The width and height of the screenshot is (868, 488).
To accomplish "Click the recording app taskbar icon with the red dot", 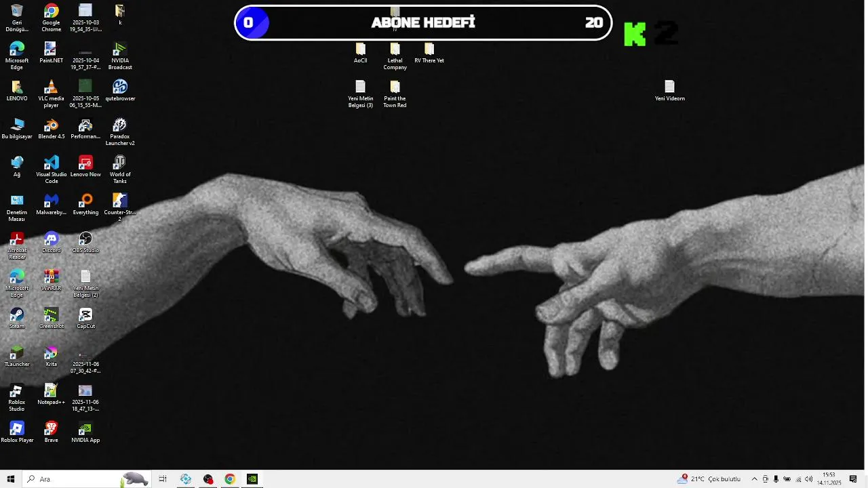I will tap(208, 479).
